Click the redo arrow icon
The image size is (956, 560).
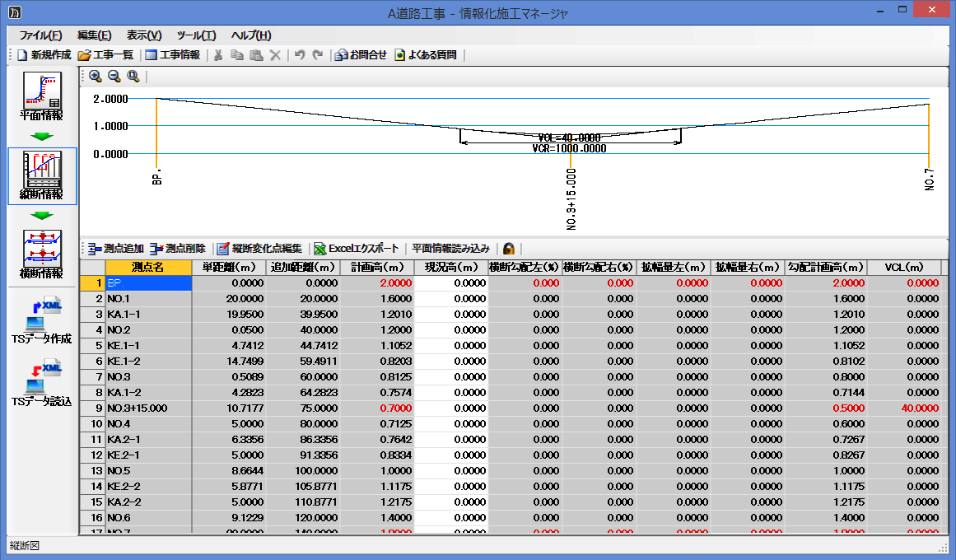(x=318, y=55)
